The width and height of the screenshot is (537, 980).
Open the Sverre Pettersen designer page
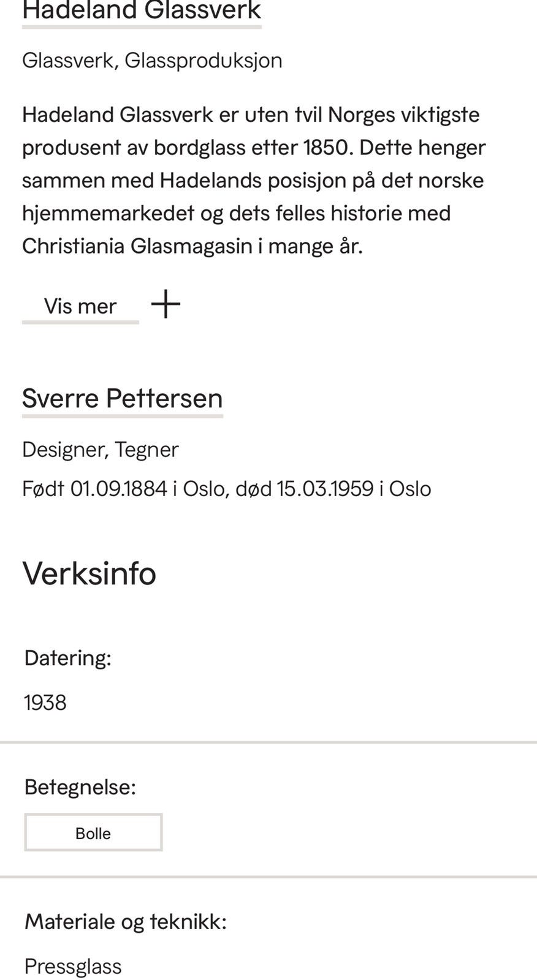(122, 399)
